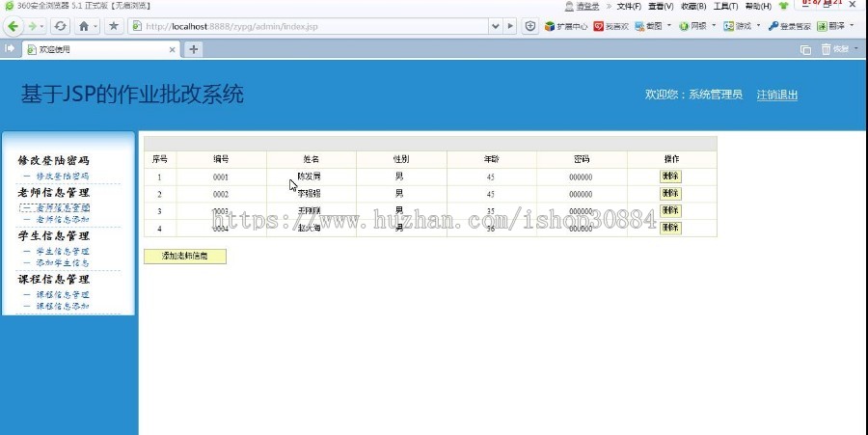868x435 pixels.
Task: Toggle the sidebar icon left of the tabs
Action: point(10,48)
